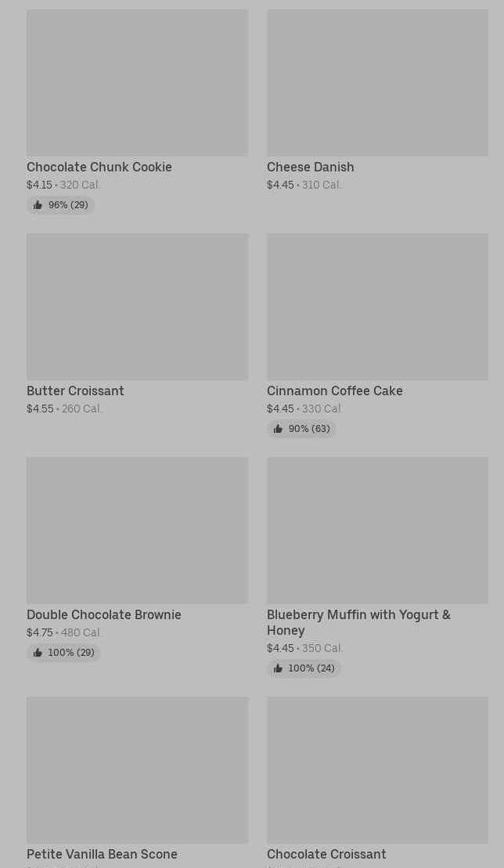The width and height of the screenshot is (504, 868).
Task: Click the Chocolate Croissant title
Action: click(x=326, y=854)
